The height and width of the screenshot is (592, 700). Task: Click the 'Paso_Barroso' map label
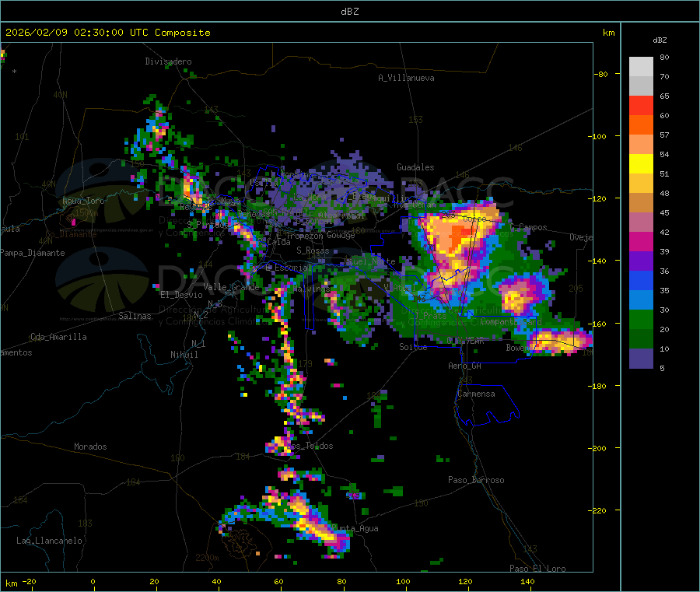pyautogui.click(x=476, y=480)
